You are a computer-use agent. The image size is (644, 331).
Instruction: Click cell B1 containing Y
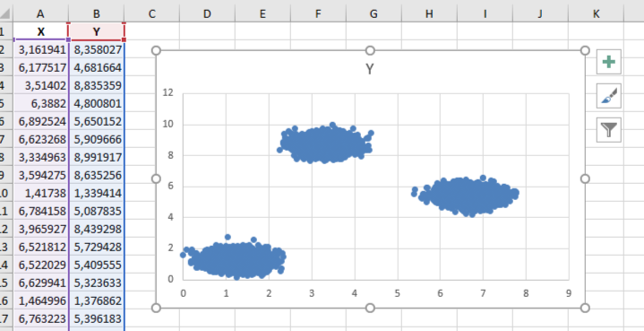97,31
